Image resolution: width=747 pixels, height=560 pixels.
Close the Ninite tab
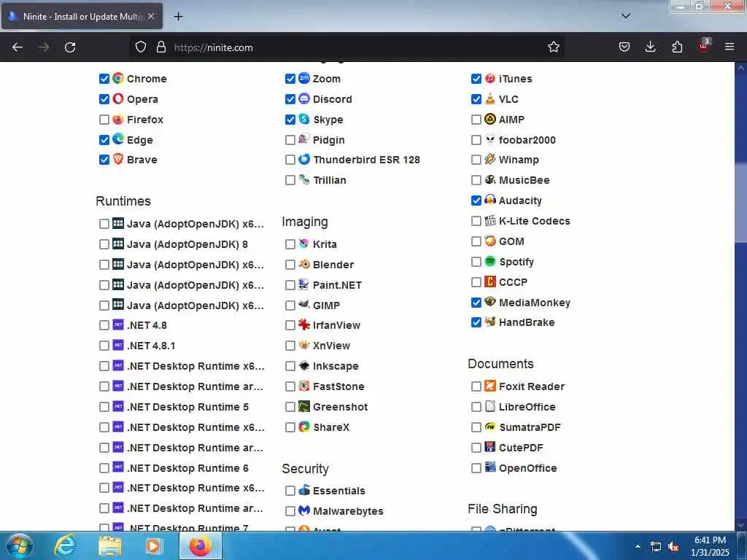pyautogui.click(x=151, y=16)
